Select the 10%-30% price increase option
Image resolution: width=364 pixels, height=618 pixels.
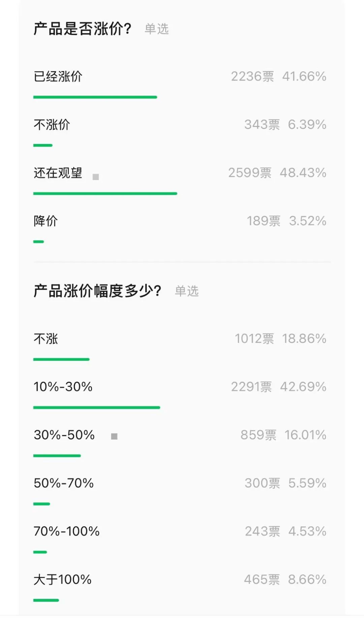(63, 387)
